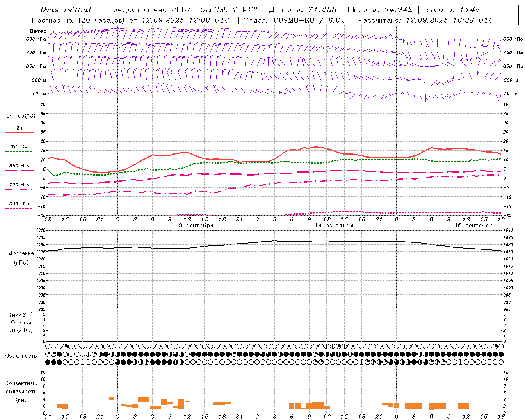Click the Долгота: 71.283 value
The width and height of the screenshot is (525, 420).
303,10
